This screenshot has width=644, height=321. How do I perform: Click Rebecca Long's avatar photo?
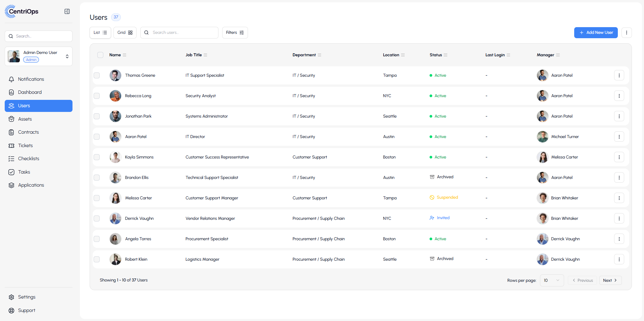[x=115, y=96]
